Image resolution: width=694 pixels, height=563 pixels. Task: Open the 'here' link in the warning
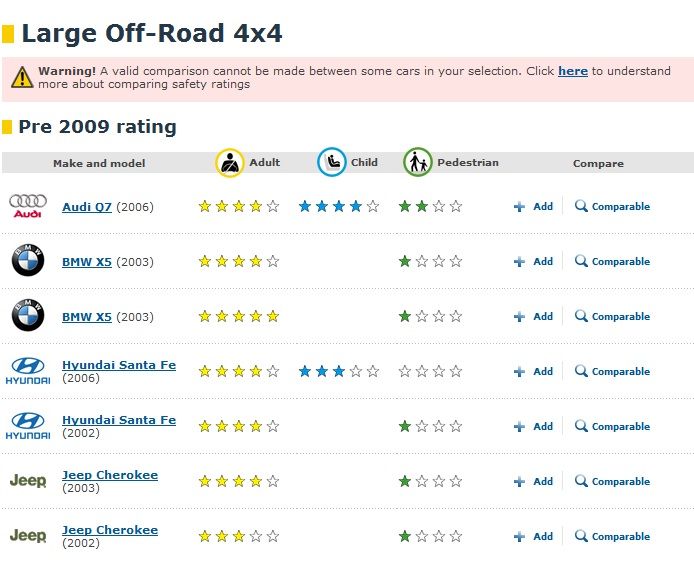coord(573,71)
